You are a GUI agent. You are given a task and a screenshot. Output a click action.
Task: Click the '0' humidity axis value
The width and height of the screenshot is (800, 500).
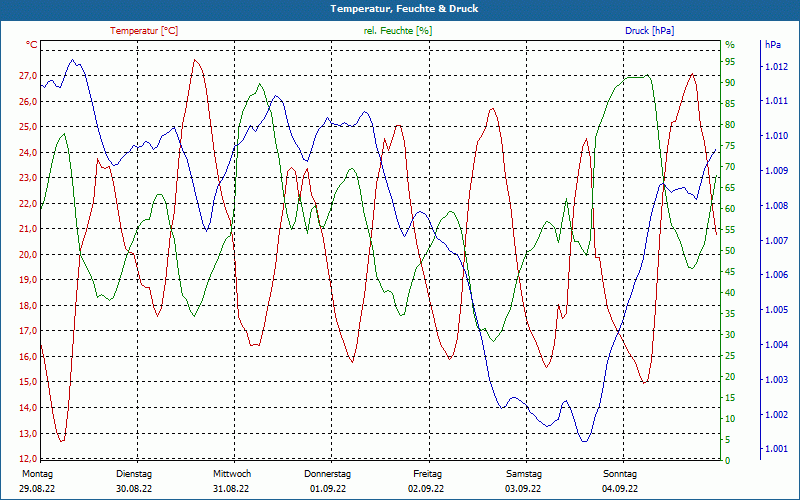[728, 460]
